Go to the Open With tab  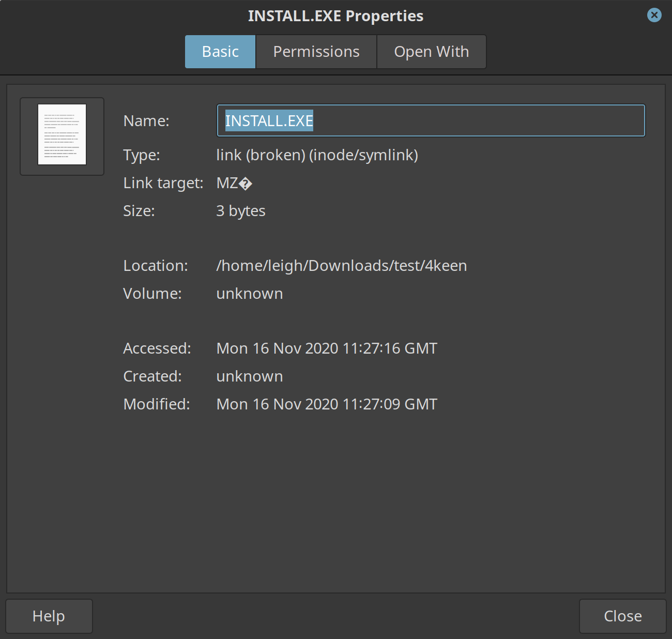pyautogui.click(x=432, y=52)
